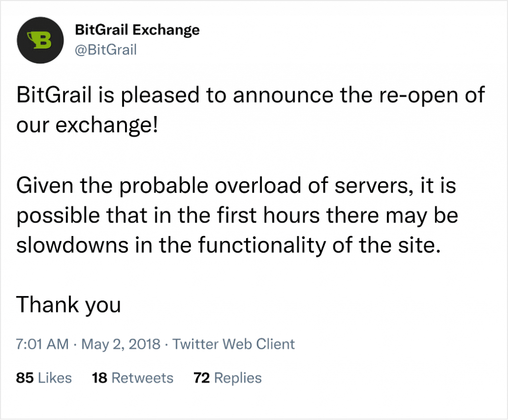Select the 'Thank you' tweet text

click(68, 305)
